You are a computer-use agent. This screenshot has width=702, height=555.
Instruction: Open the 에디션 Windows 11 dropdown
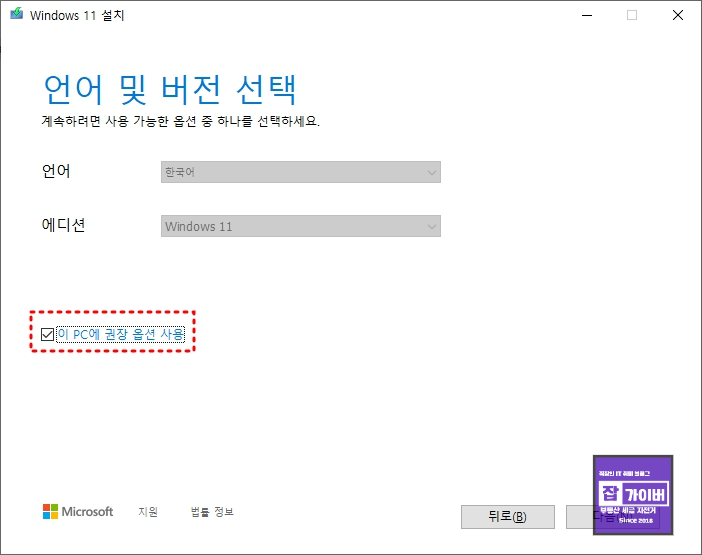point(300,226)
